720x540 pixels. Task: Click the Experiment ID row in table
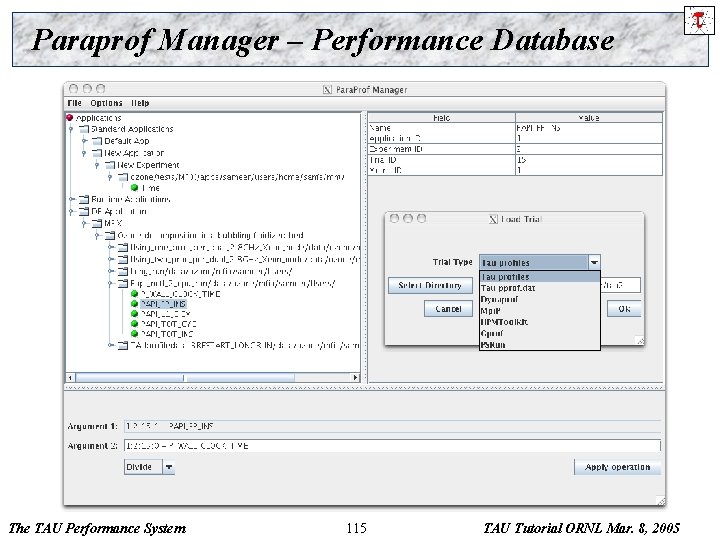point(515,149)
